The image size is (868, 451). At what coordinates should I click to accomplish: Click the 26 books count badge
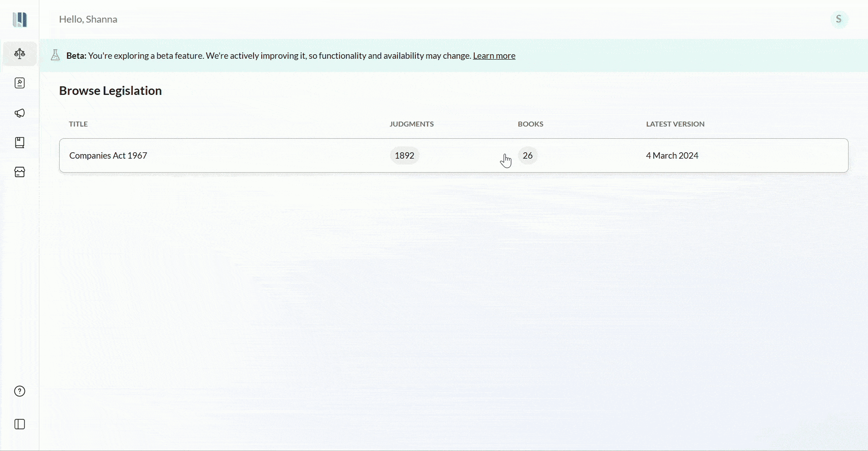[x=528, y=156]
